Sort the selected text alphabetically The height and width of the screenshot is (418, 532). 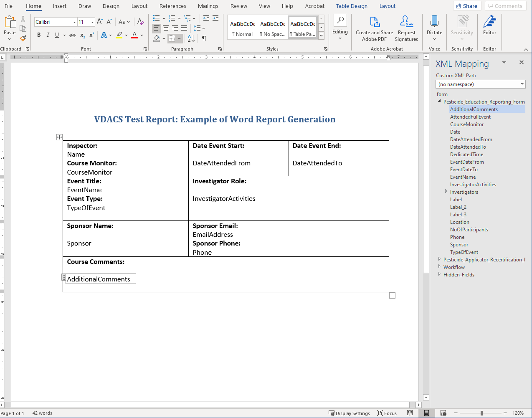(x=191, y=38)
